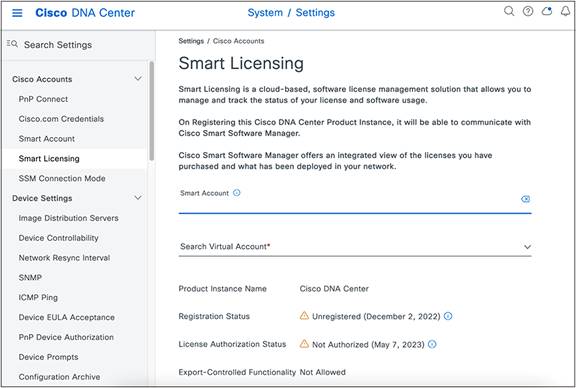This screenshot has height=388, width=576.
Task: Open Cisco.com Credentials settings
Action: (61, 119)
